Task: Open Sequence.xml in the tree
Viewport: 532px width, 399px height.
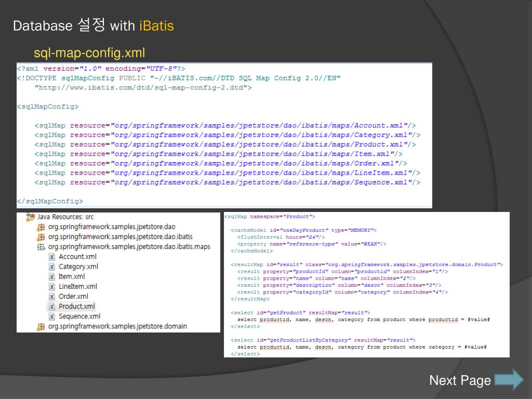Action: pyautogui.click(x=79, y=316)
